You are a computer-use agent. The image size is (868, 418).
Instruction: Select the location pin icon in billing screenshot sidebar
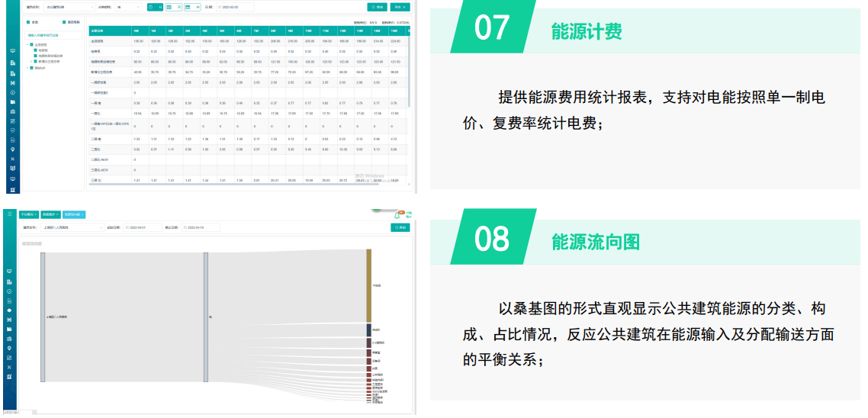point(13,150)
